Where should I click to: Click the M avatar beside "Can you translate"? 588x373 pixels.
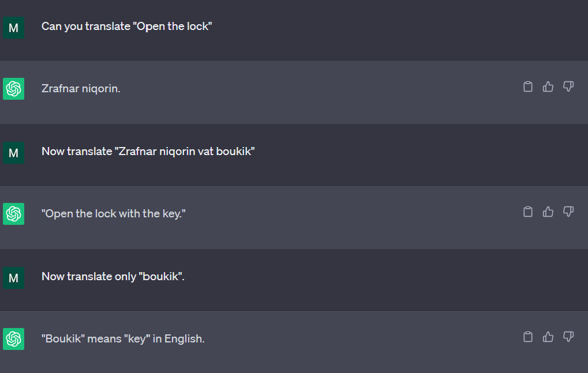(x=13, y=28)
